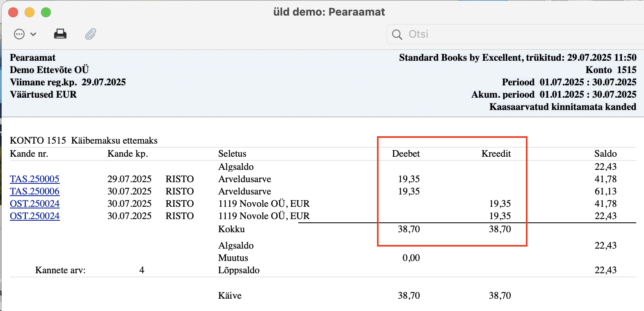Click the Muutus value 0,00
Viewport: 644px width, 311px height.
[x=411, y=258]
